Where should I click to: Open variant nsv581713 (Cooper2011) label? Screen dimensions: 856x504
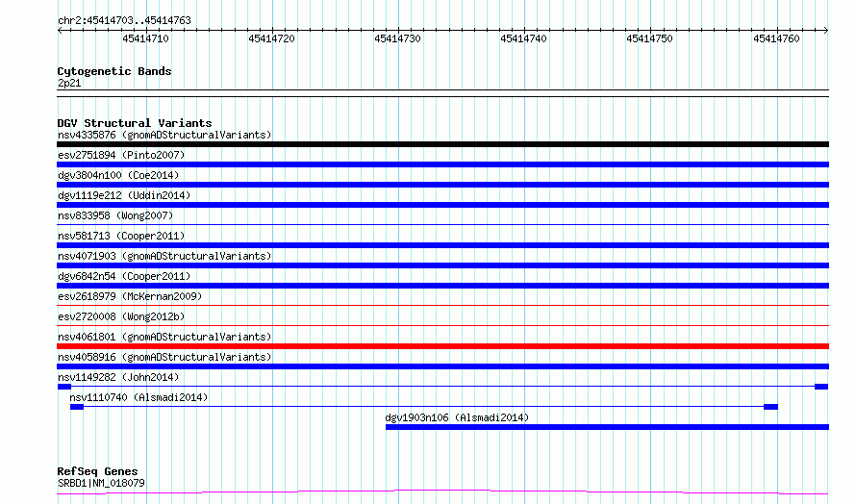tap(121, 236)
